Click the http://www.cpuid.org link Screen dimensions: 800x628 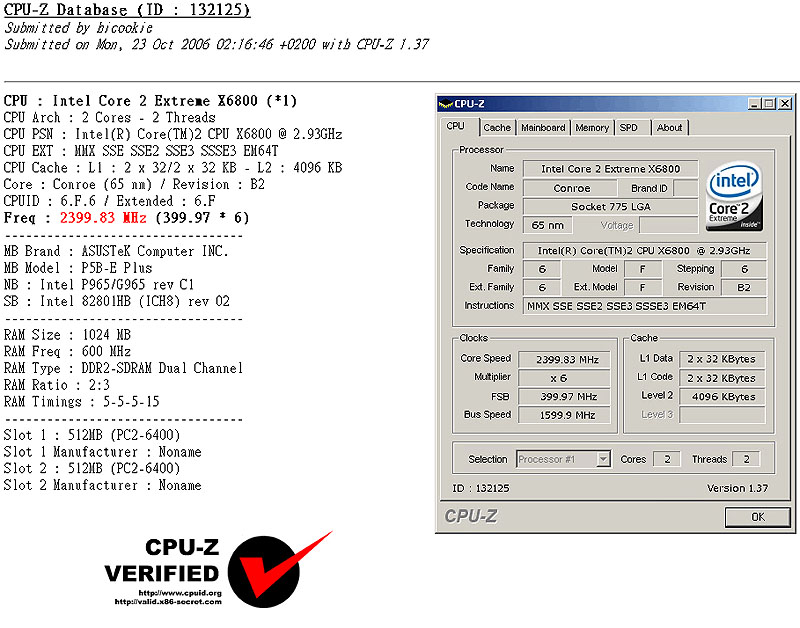pos(180,593)
